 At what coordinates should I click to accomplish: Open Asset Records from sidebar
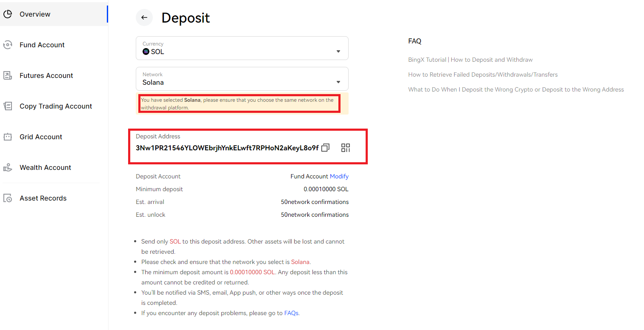click(x=43, y=198)
